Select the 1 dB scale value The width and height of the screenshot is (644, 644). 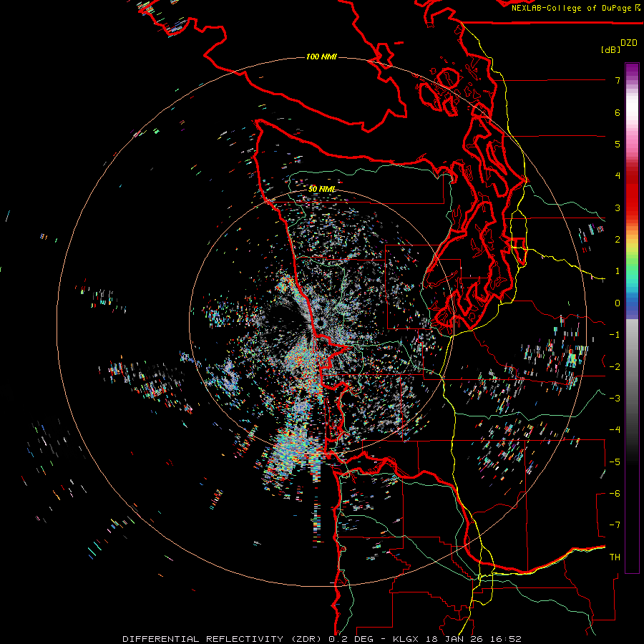(x=618, y=271)
